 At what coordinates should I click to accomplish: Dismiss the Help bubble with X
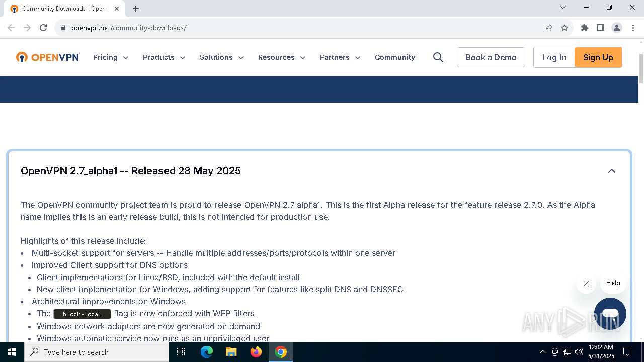586,284
